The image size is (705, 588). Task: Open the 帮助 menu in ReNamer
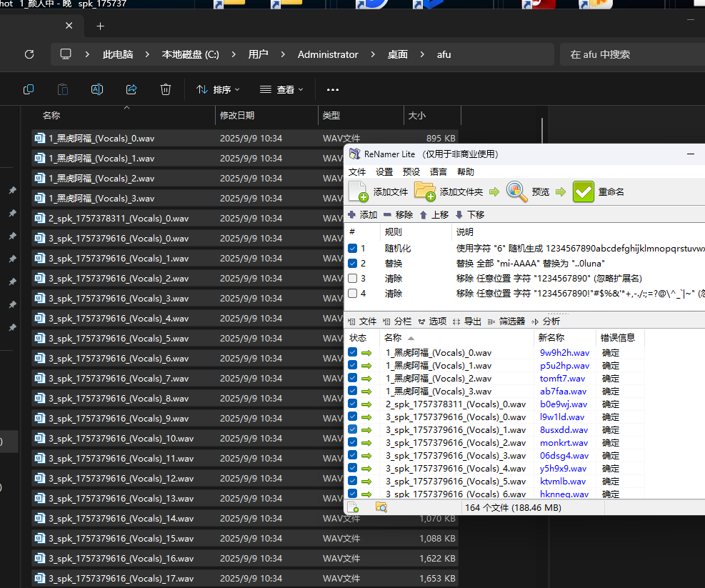pyautogui.click(x=465, y=172)
